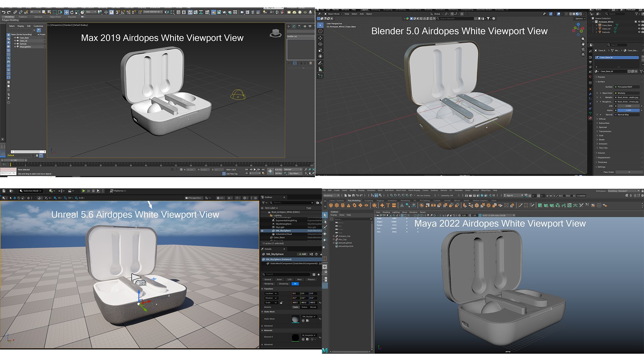The height and width of the screenshot is (362, 644).
Task: Toggle visibility eye of Case_Base in Max explorer
Action: pos(15,38)
